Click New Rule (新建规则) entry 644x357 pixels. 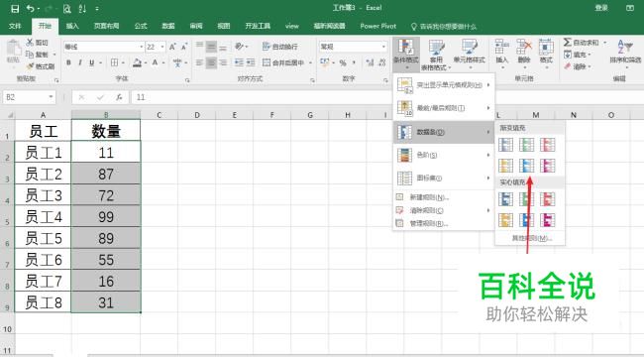(x=444, y=197)
